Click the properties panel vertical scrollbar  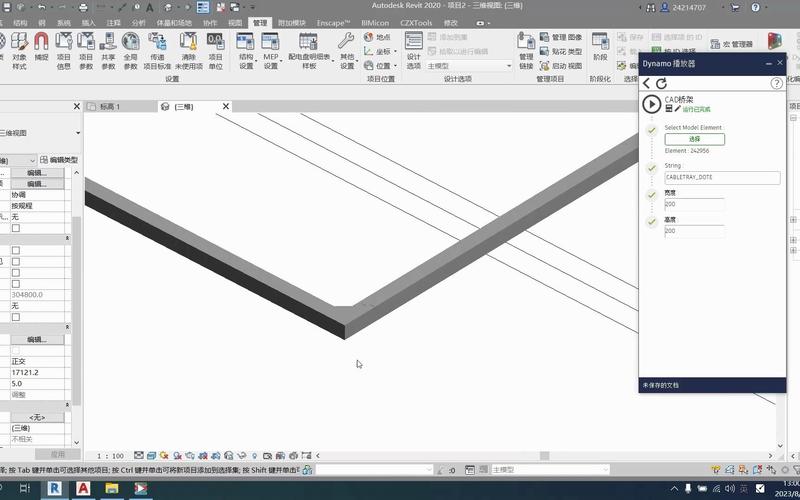(x=77, y=310)
